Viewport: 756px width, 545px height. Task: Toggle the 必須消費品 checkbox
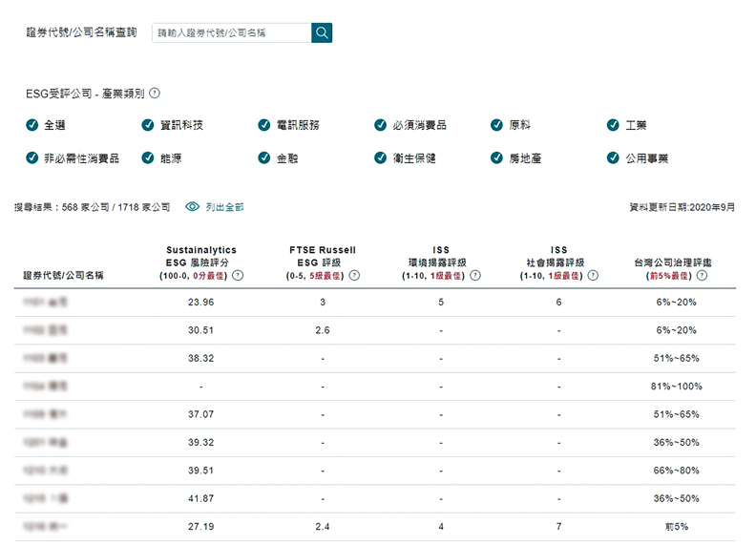pyautogui.click(x=381, y=125)
